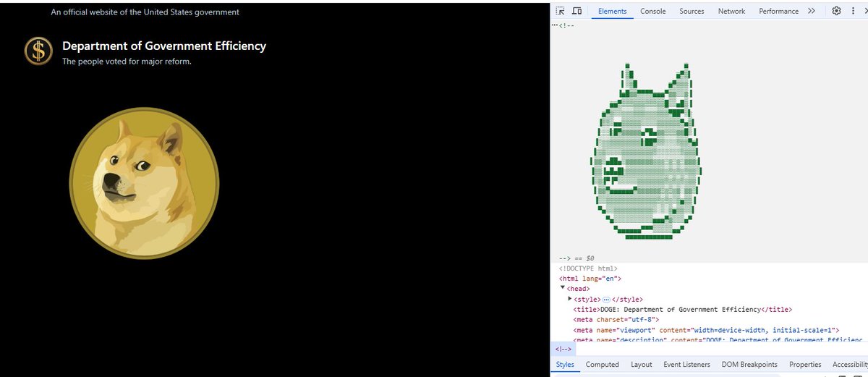
Task: Click 'The people voted for major reform.' text
Action: [127, 62]
